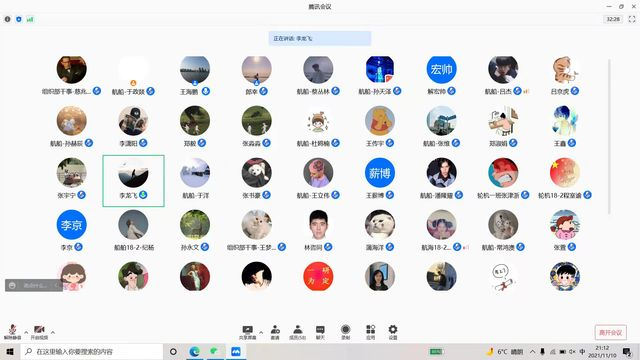
Task: Open the apps grid icon
Action: pos(371,332)
